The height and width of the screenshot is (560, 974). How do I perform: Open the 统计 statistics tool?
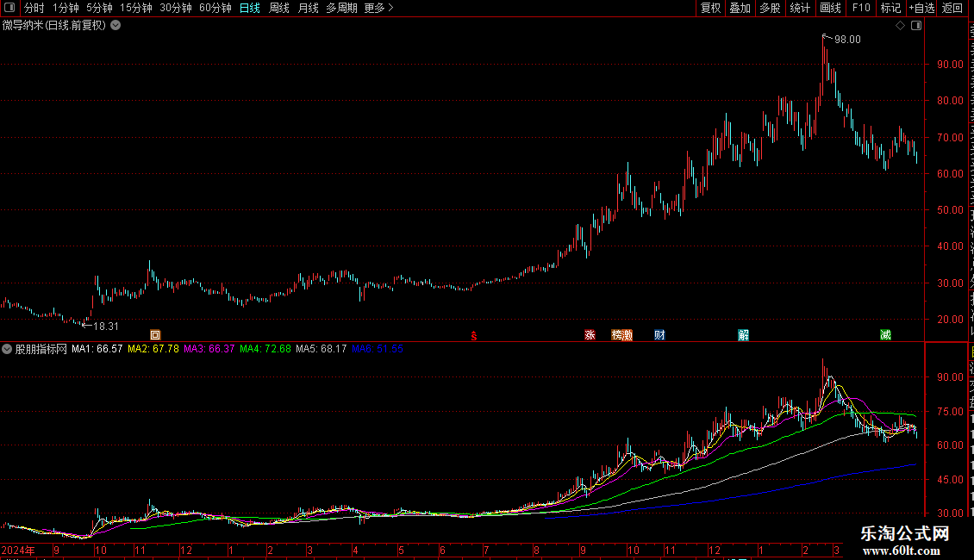tap(800, 8)
